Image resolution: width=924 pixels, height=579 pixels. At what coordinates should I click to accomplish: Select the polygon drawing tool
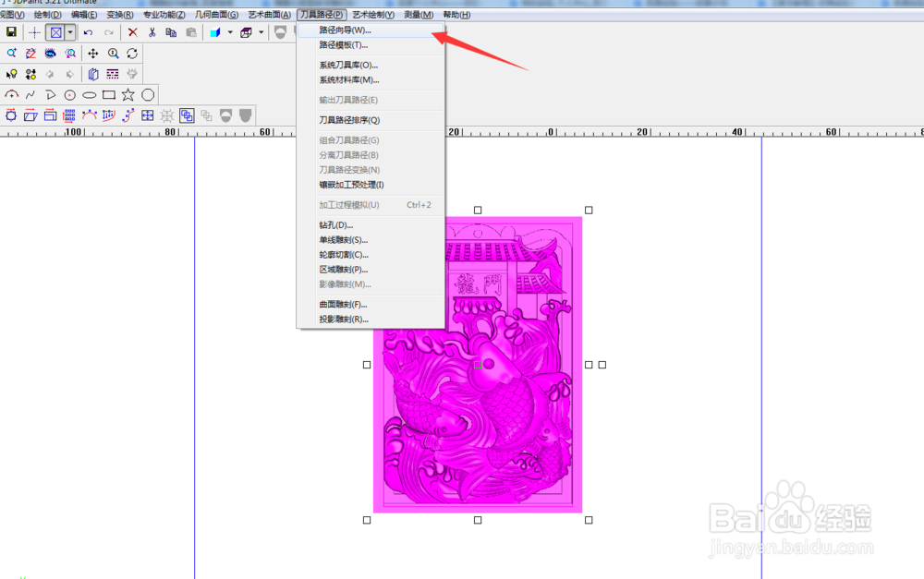click(x=148, y=95)
